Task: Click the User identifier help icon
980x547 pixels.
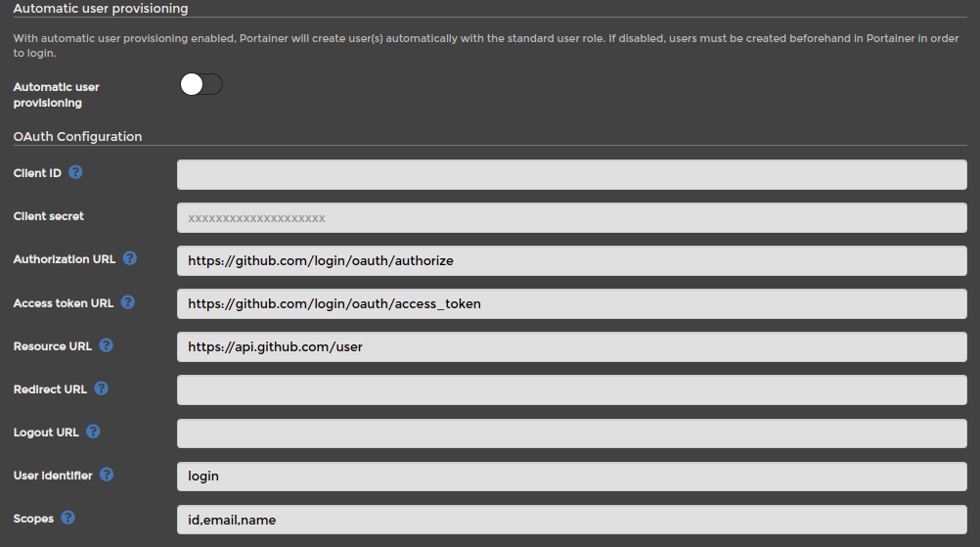Action: [107, 476]
